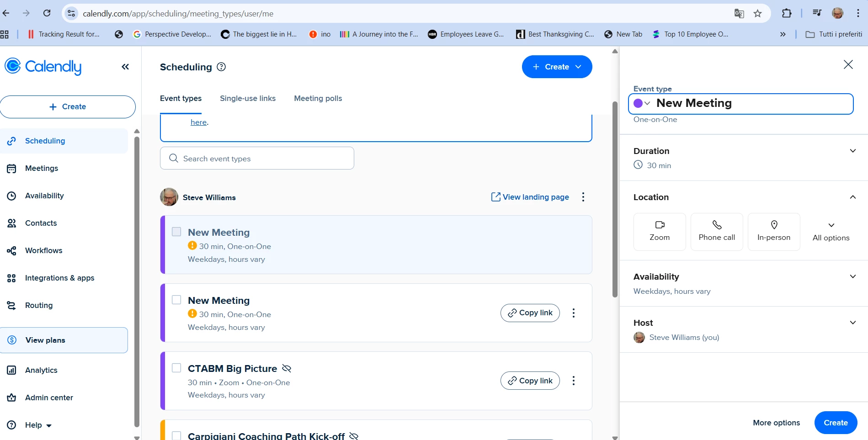Open options menu for second New Meeting card

(573, 313)
